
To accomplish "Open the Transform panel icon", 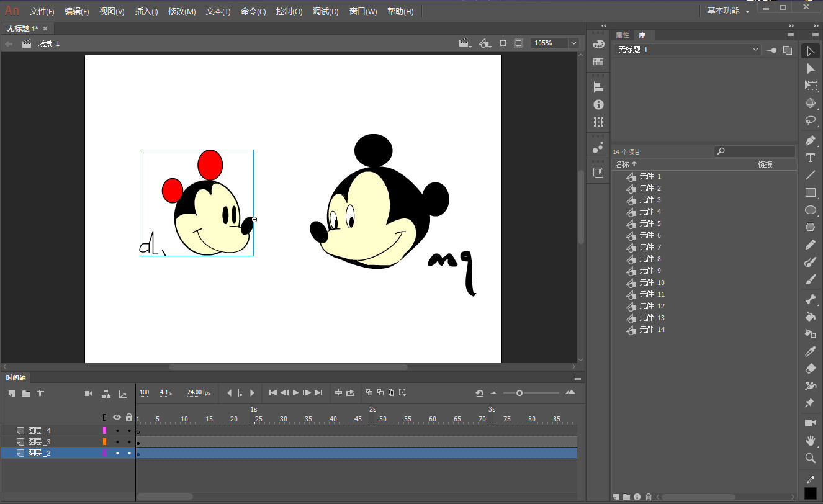I will tap(598, 122).
